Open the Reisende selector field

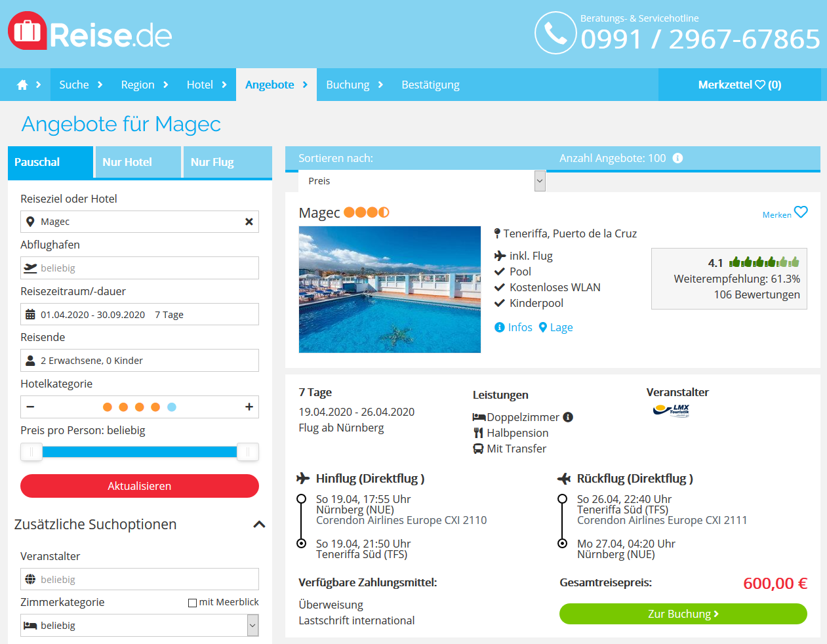[140, 360]
